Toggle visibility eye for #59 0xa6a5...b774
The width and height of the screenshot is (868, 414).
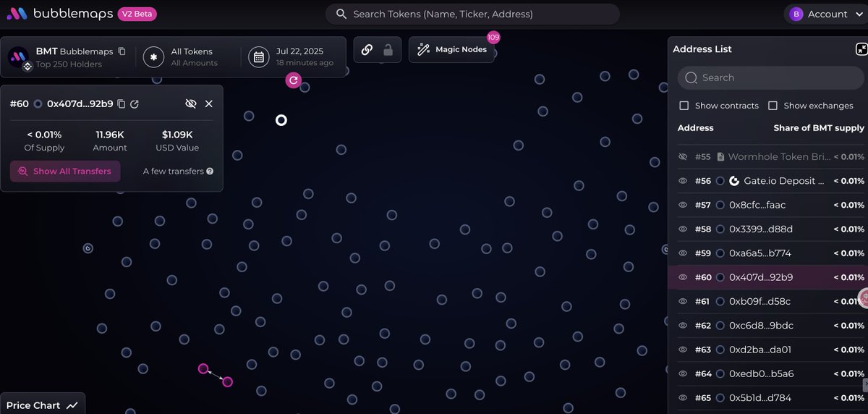[x=683, y=253]
